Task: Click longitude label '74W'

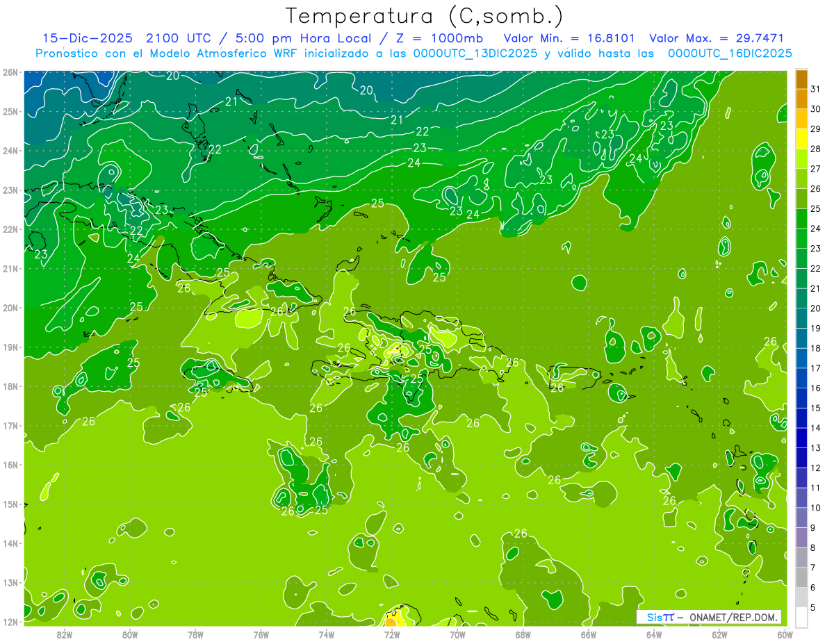Action: pos(327,634)
